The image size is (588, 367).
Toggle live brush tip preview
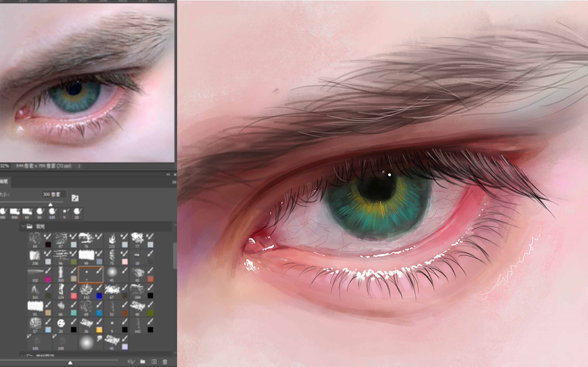(131, 362)
